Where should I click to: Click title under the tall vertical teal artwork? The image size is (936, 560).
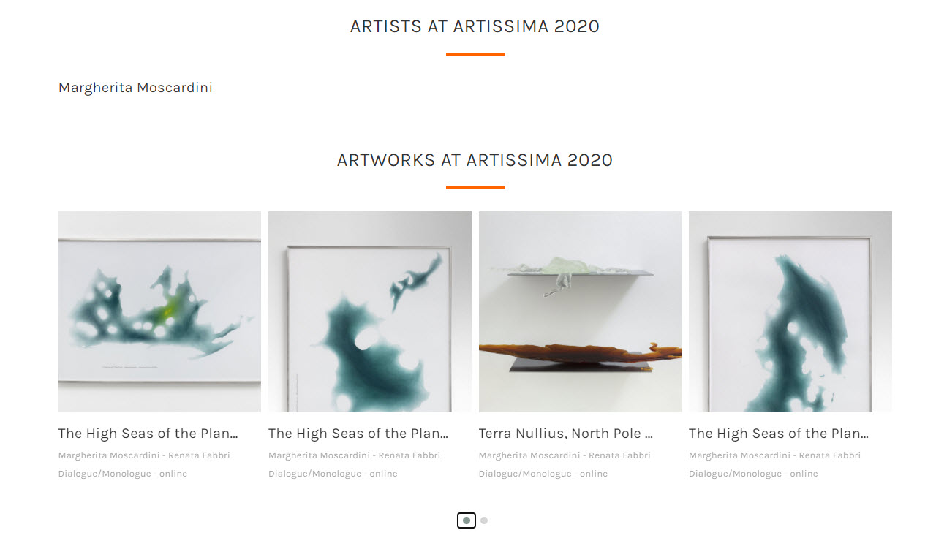pos(779,434)
